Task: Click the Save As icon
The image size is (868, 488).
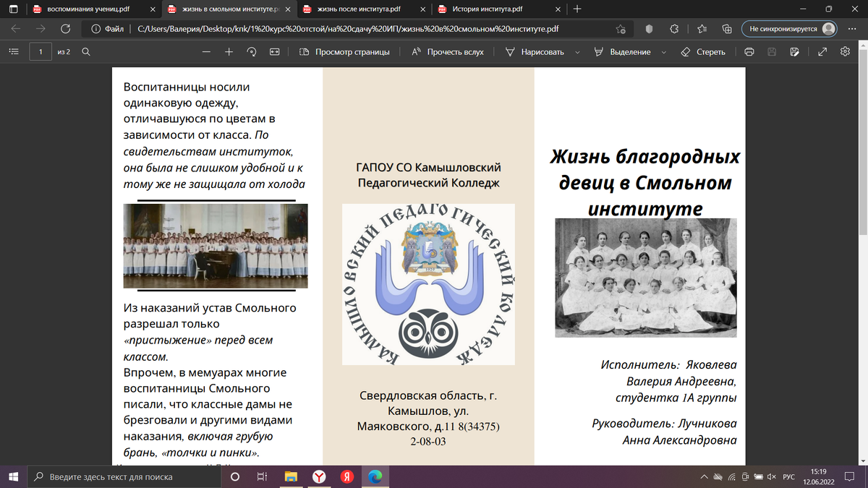Action: click(796, 51)
